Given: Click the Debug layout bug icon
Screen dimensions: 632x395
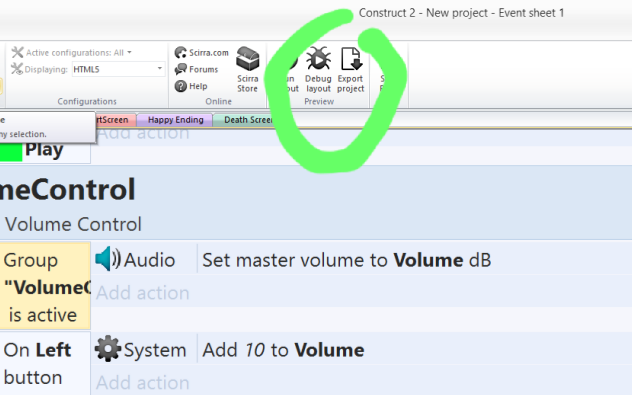Looking at the screenshot, I should point(318,58).
